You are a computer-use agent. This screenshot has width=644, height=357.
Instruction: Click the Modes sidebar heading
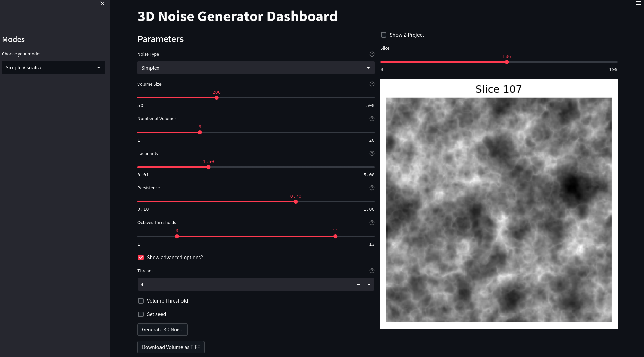14,39
